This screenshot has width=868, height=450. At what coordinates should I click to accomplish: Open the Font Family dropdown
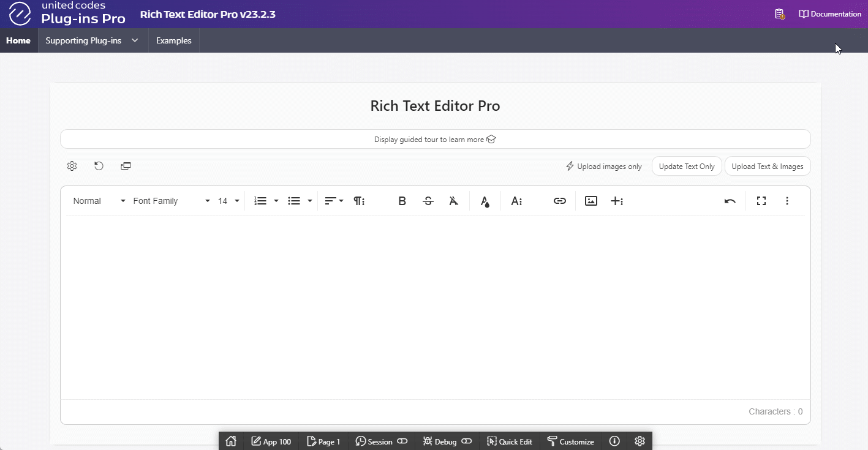pyautogui.click(x=171, y=201)
